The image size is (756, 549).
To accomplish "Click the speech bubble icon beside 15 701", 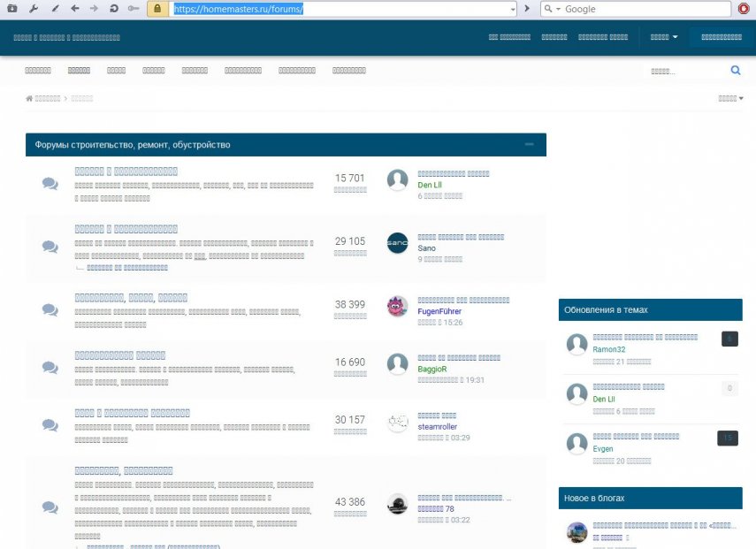I will 50,184.
